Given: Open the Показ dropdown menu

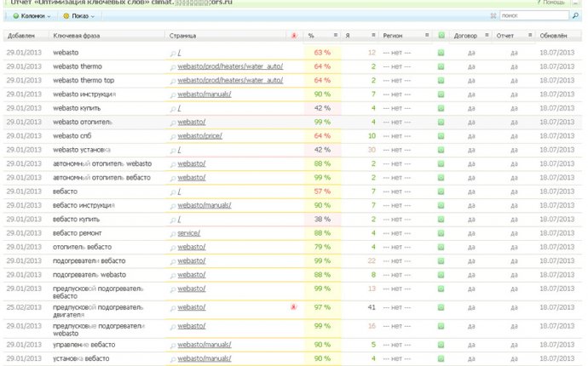Looking at the screenshot, I should (x=78, y=16).
